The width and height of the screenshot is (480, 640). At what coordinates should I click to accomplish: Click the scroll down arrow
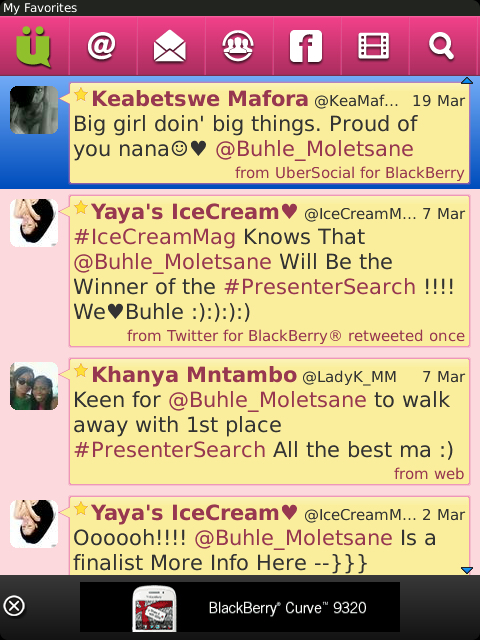coord(467,570)
